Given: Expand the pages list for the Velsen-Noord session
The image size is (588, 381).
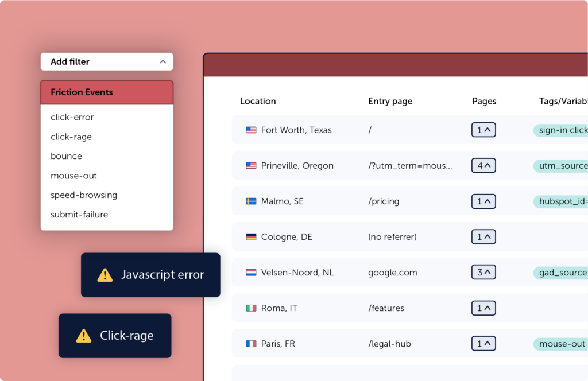Looking at the screenshot, I should 483,272.
